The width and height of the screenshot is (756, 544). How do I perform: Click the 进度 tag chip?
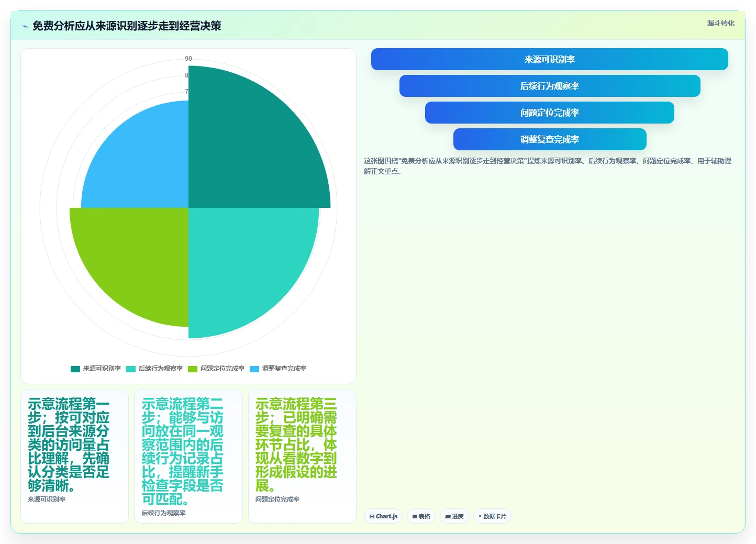tap(454, 516)
